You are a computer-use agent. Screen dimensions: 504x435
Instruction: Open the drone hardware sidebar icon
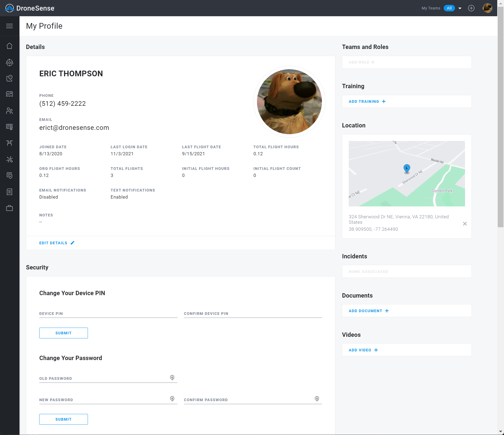click(x=9, y=143)
